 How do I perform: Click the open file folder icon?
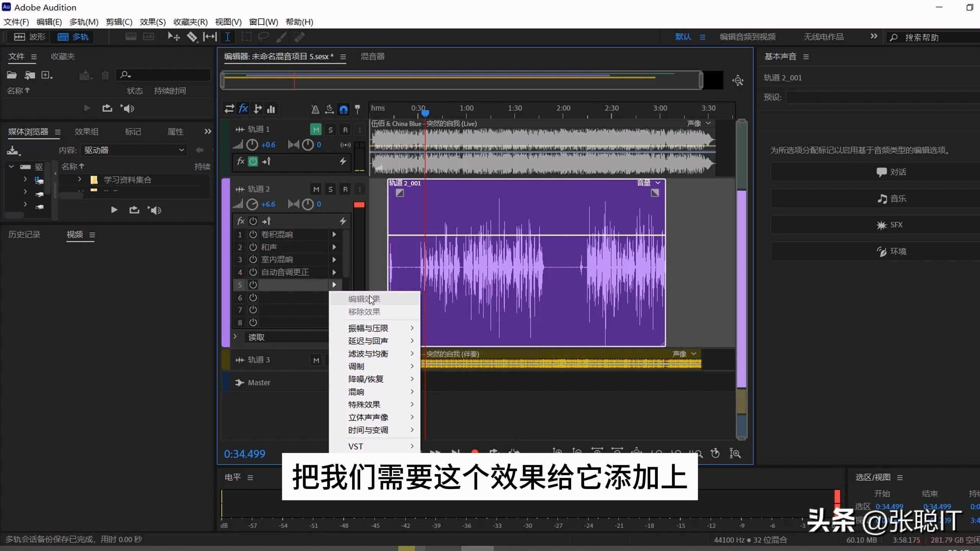click(11, 75)
